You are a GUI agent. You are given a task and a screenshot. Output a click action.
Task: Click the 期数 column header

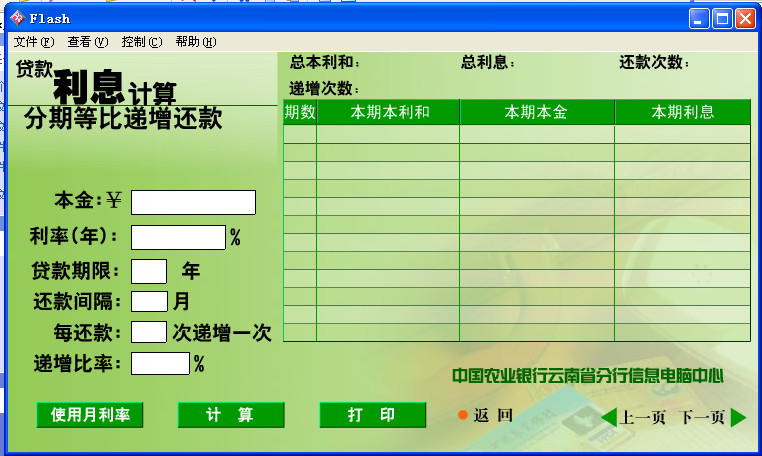(x=300, y=112)
